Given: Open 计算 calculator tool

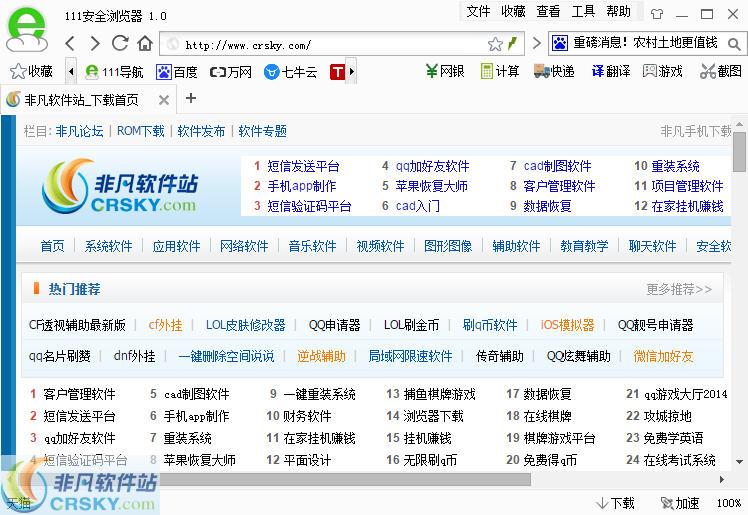Looking at the screenshot, I should pyautogui.click(x=500, y=72).
